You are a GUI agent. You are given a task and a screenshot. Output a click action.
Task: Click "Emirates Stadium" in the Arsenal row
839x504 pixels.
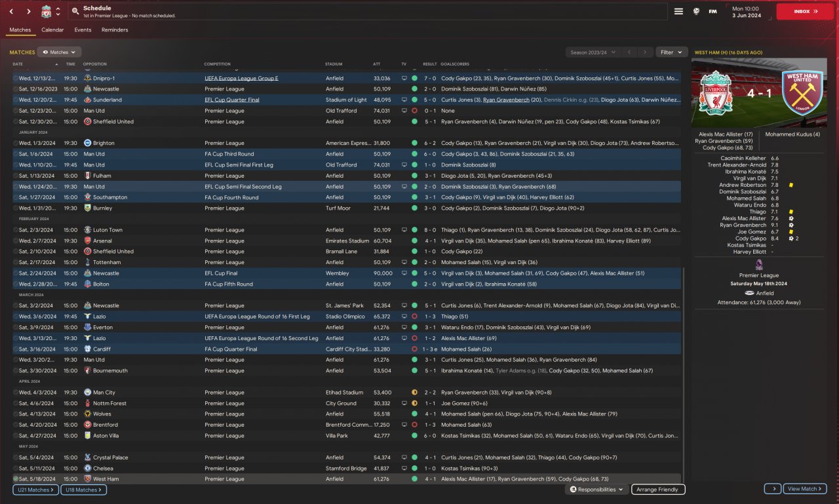pos(347,241)
